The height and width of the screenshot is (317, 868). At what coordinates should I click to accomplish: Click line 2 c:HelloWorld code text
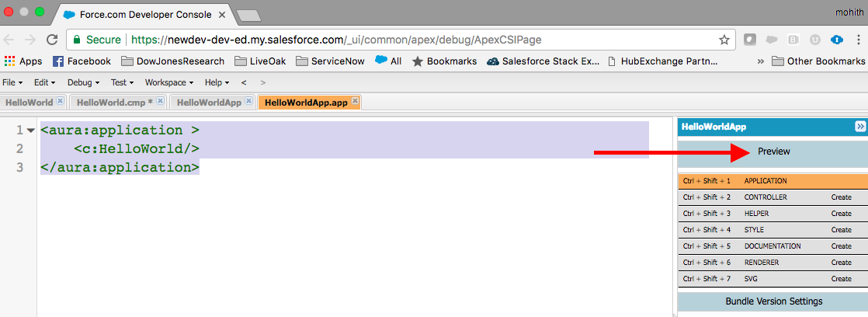136,148
